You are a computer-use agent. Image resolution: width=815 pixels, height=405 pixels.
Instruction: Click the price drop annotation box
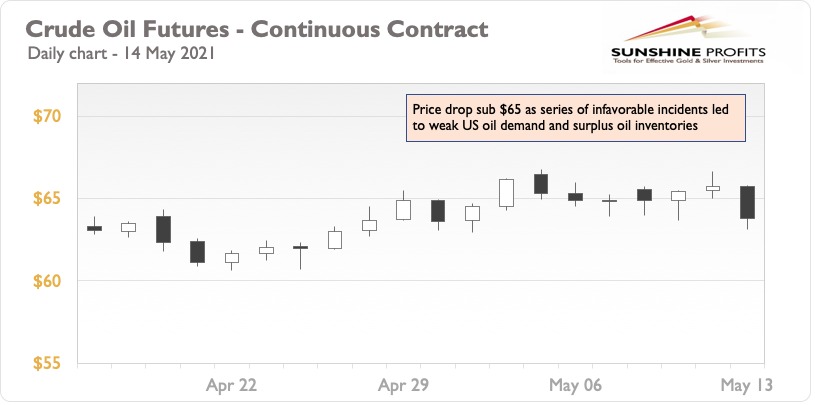point(575,118)
